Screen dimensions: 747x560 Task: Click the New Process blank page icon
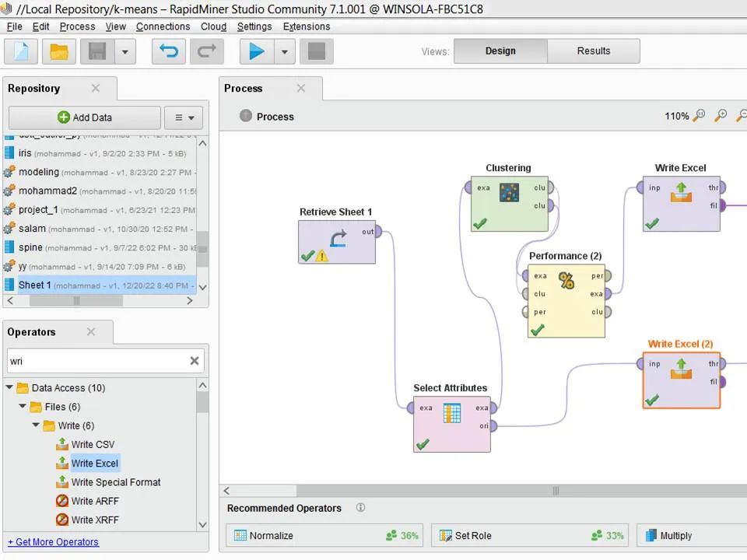pyautogui.click(x=21, y=51)
